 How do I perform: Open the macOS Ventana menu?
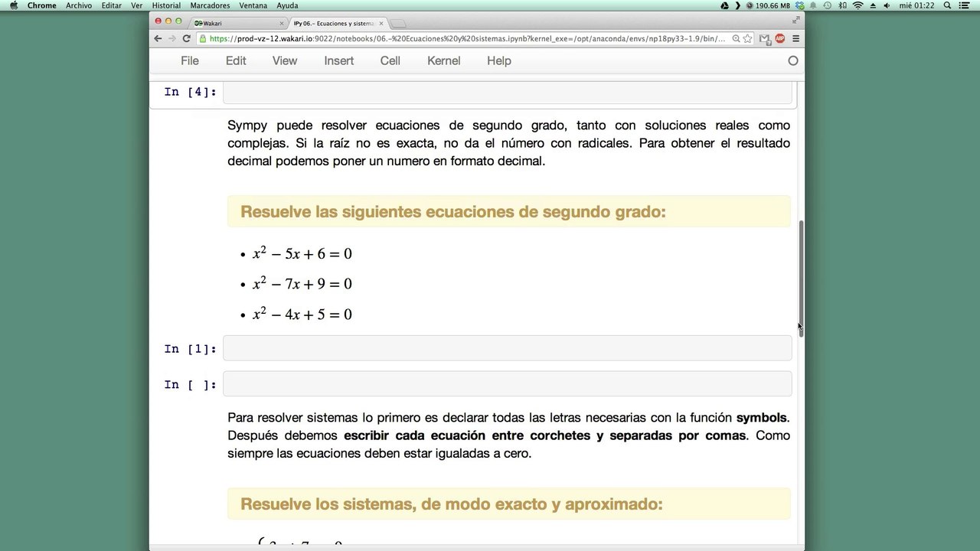(253, 5)
